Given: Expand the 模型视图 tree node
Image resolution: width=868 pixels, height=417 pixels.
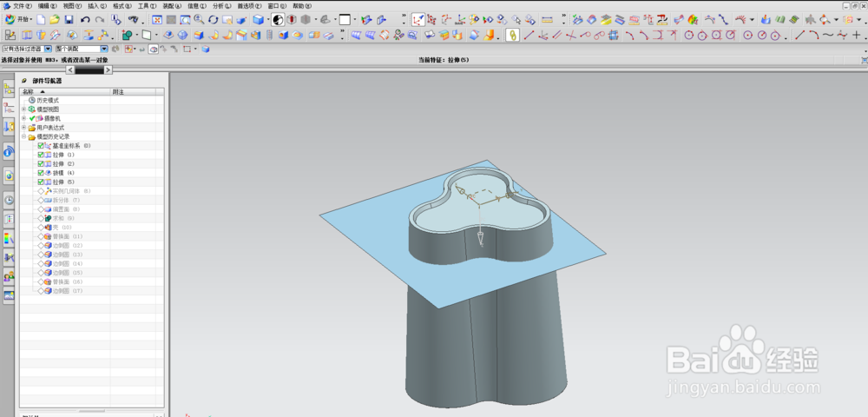Looking at the screenshot, I should 23,109.
